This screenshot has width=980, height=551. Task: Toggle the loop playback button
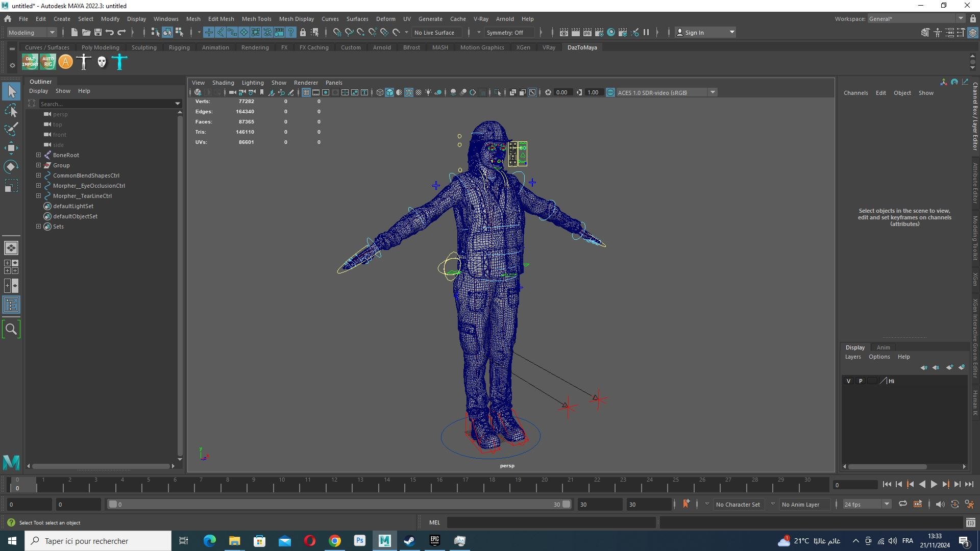pyautogui.click(x=902, y=504)
